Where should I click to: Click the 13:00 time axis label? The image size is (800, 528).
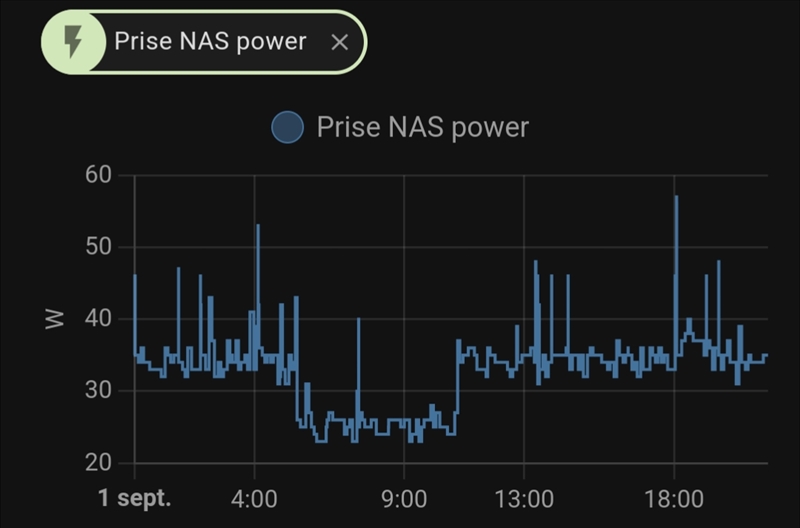coord(524,498)
